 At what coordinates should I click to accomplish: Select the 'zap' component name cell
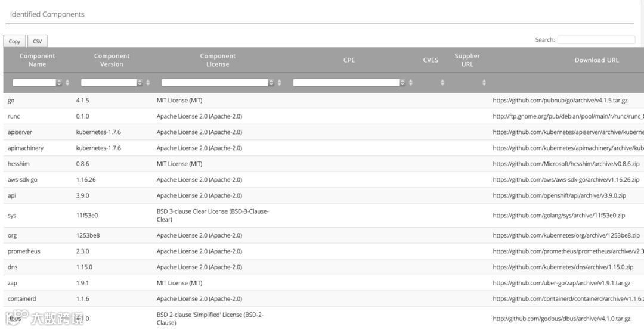[x=13, y=283]
